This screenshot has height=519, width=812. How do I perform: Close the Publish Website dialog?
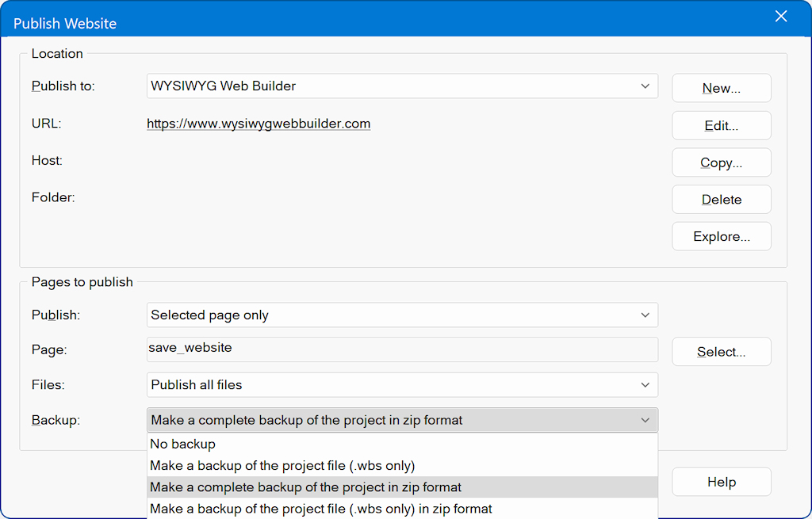(781, 17)
